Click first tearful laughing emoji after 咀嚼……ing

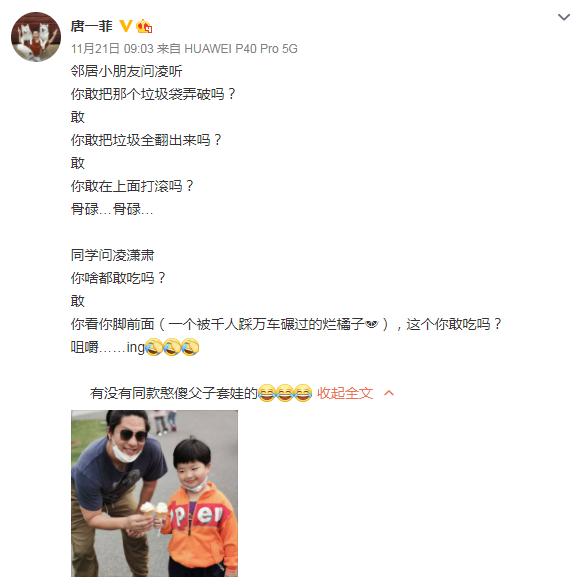point(153,347)
